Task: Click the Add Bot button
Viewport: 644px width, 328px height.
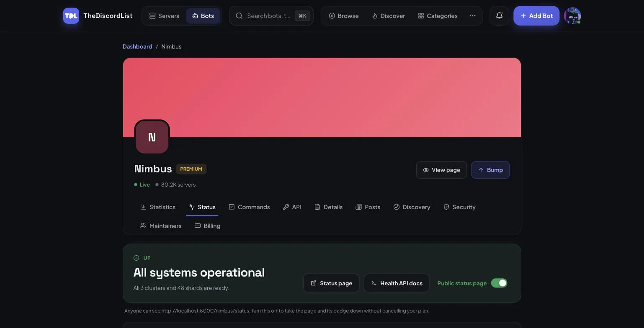Action: [536, 16]
